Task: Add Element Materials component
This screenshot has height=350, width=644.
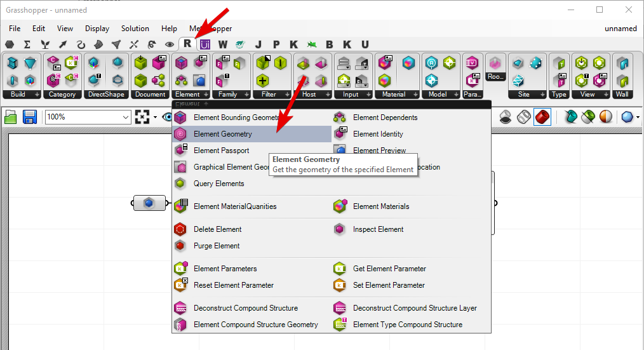Action: click(x=380, y=206)
